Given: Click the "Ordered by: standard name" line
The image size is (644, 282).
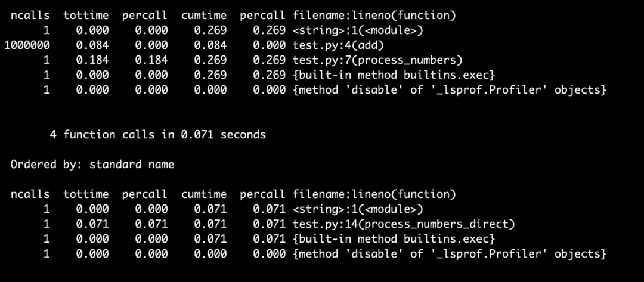Looking at the screenshot, I should (x=92, y=164).
